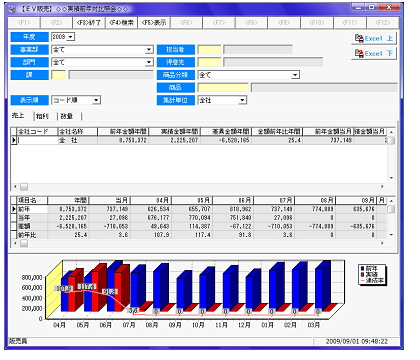The height and width of the screenshot is (360, 420).
Task: Select the 前年比 row label
Action: [32, 235]
